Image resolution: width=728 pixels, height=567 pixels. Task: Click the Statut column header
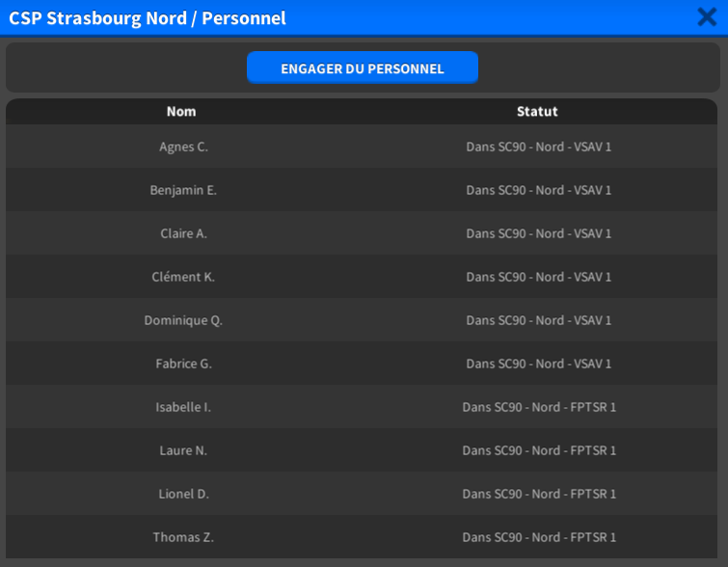click(537, 111)
